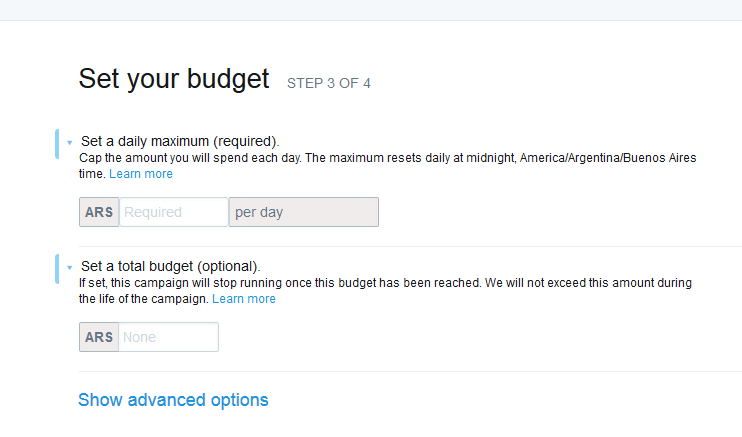Click blue marker bar beside total budget
This screenshot has width=742, height=437.
pos(57,268)
